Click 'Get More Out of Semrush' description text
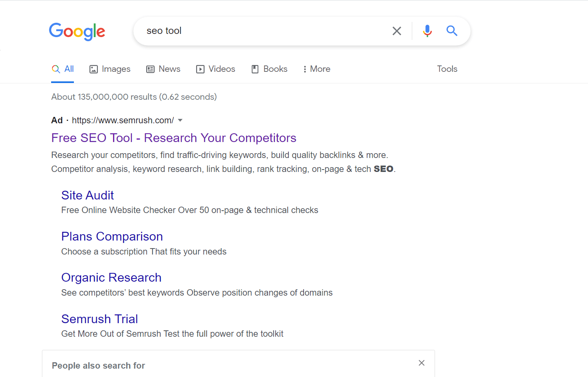The width and height of the screenshot is (588, 377). (172, 334)
